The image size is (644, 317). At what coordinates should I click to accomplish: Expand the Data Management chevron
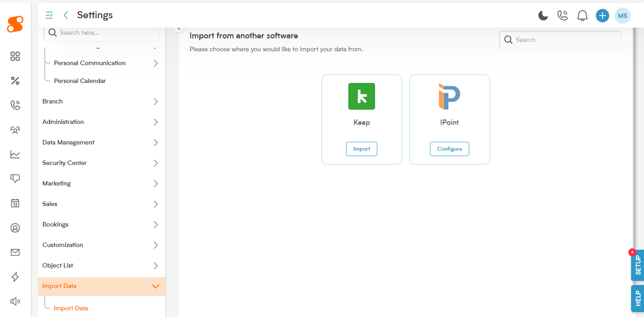tap(156, 143)
